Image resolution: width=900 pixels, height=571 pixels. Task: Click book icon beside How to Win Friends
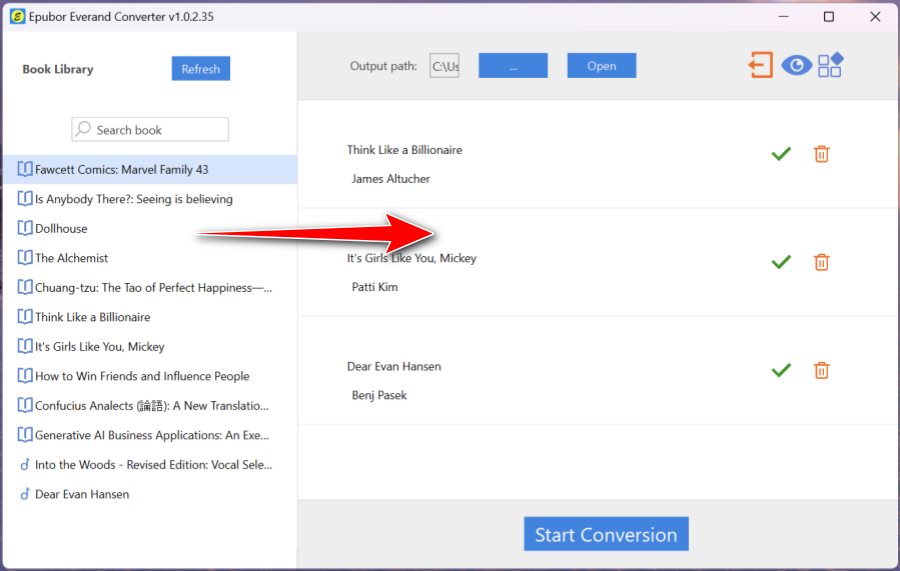25,376
